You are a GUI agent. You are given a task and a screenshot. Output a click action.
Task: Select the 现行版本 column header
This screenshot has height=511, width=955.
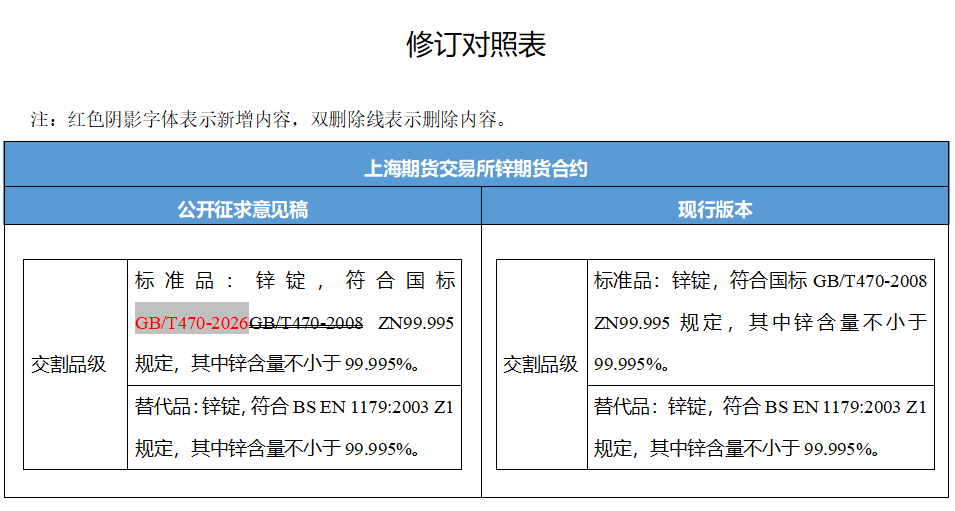pyautogui.click(x=715, y=210)
